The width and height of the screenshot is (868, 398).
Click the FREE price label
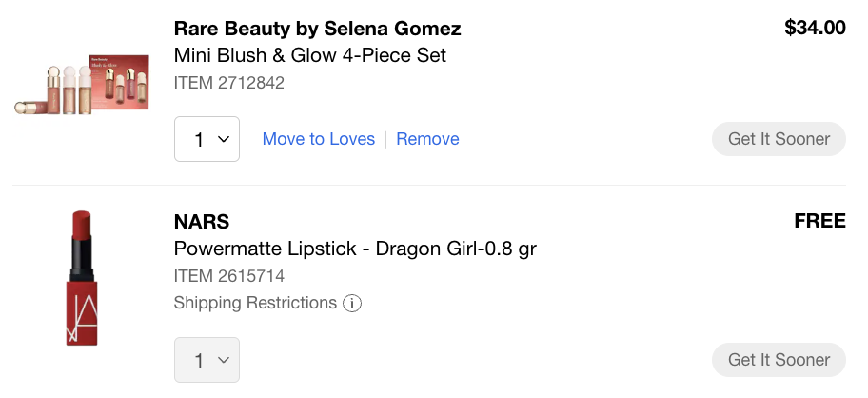pyautogui.click(x=819, y=222)
